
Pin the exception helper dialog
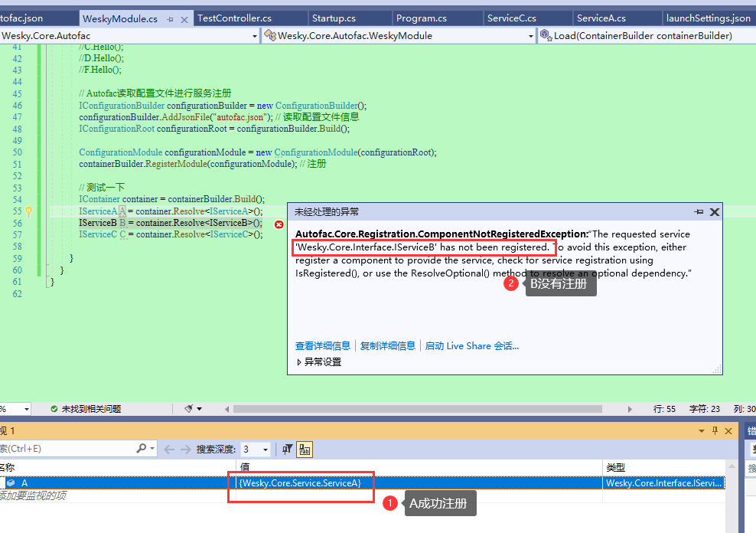pyautogui.click(x=699, y=212)
